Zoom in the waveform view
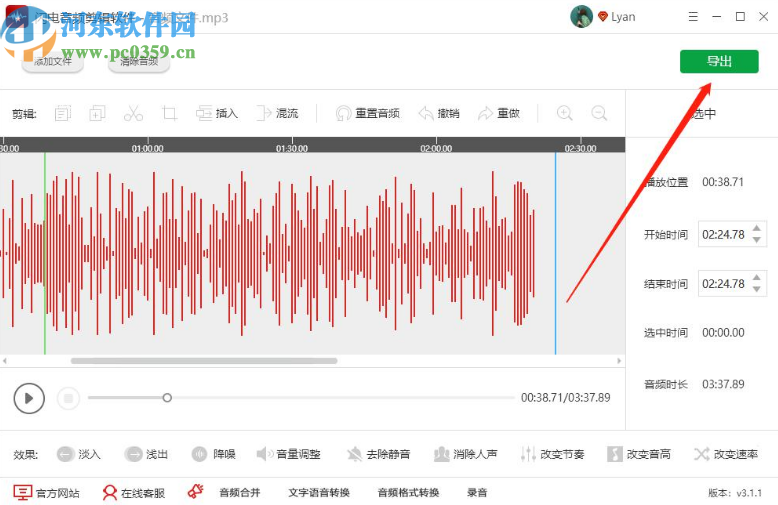Viewport: 778px width, 505px height. click(x=565, y=113)
